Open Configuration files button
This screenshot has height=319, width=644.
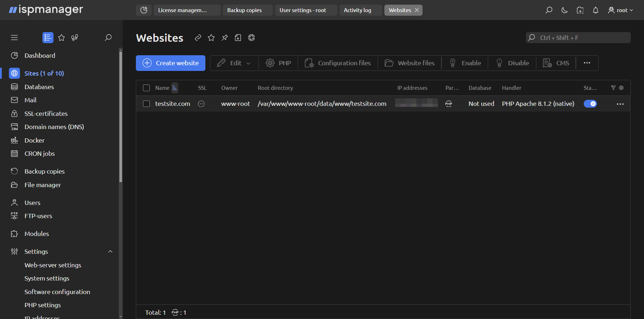click(x=338, y=63)
